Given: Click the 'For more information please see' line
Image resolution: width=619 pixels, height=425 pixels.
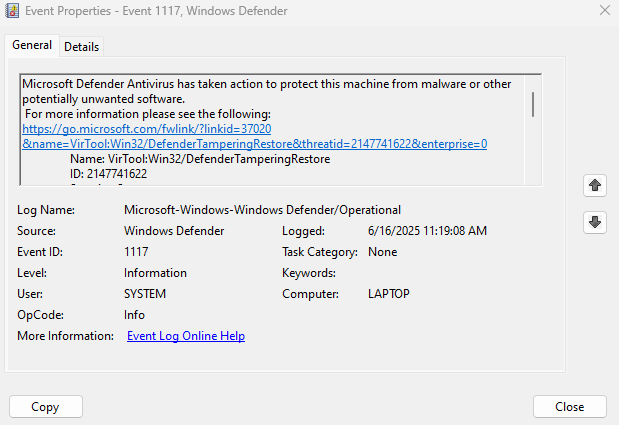Looking at the screenshot, I should pos(148,114).
